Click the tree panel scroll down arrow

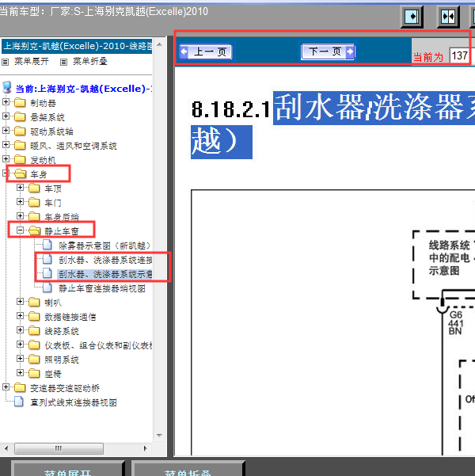pyautogui.click(x=159, y=436)
